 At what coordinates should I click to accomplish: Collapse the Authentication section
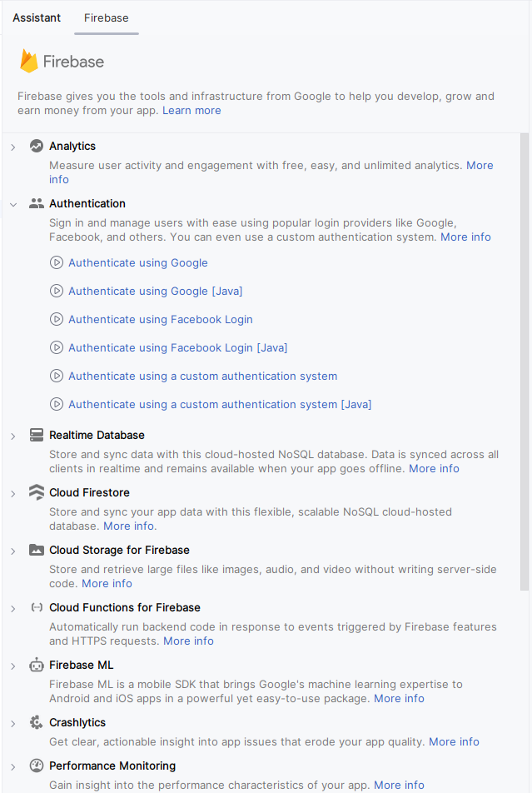[12, 204]
